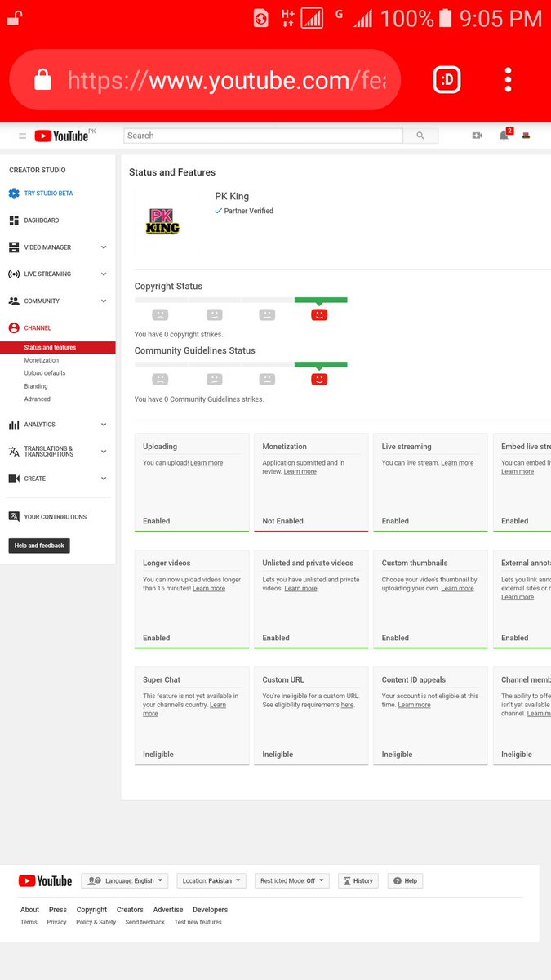Click the Try Studio Beta gear icon
The image size is (551, 980).
[x=14, y=194]
